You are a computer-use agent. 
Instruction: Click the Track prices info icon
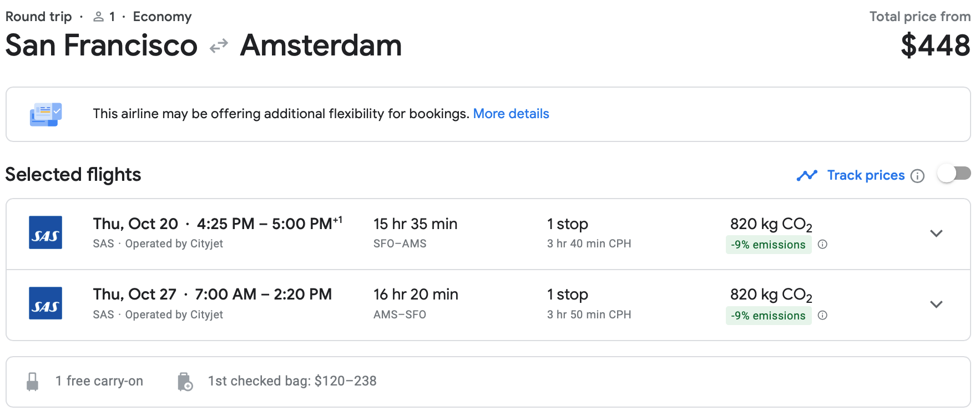click(918, 176)
